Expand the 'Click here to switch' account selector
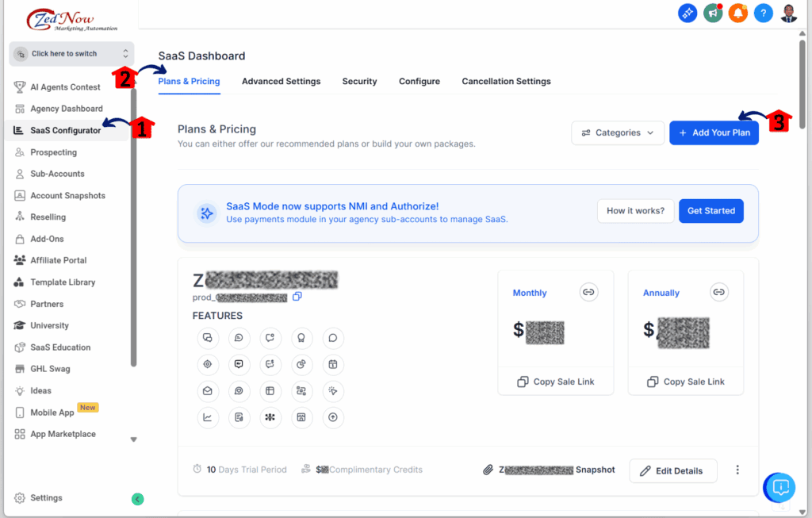Image resolution: width=812 pixels, height=518 pixels. pos(71,54)
